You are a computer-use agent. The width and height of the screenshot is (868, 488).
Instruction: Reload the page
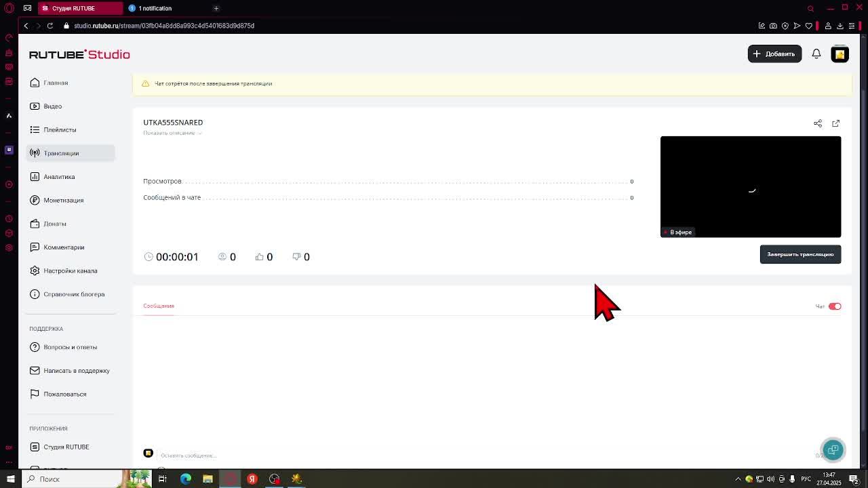click(x=50, y=26)
